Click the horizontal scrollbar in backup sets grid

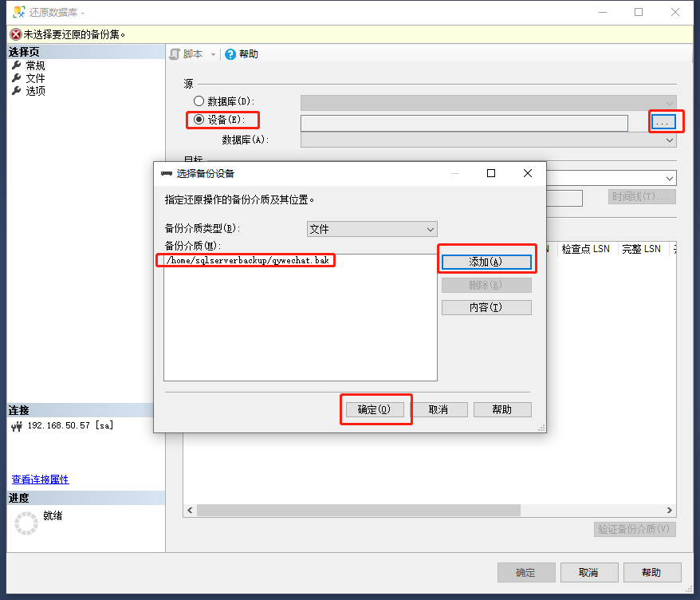click(x=359, y=510)
